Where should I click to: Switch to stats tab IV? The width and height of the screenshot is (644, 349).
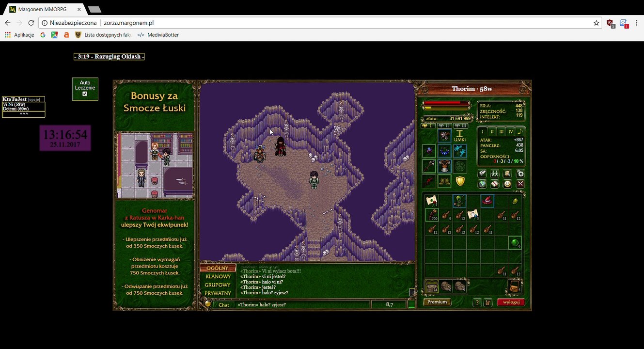tap(510, 131)
